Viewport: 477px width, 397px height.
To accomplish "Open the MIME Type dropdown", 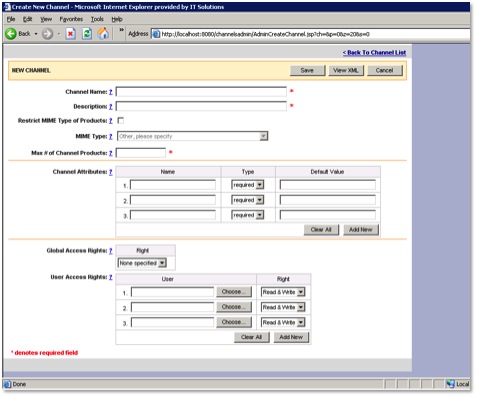I will [x=192, y=136].
